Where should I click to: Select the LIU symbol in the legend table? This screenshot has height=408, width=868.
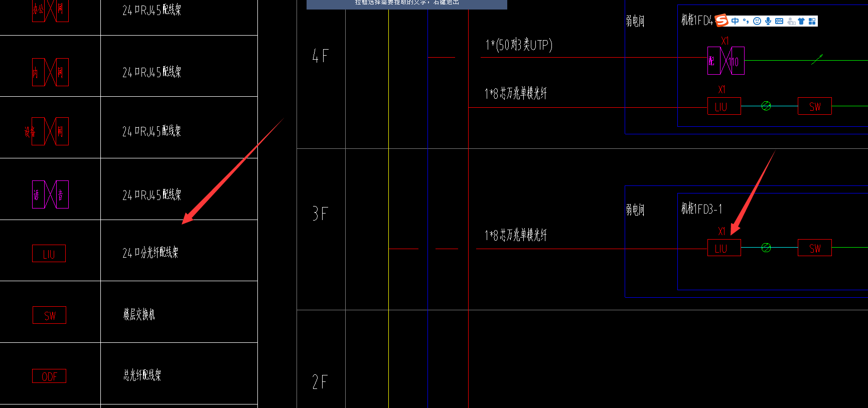(49, 254)
